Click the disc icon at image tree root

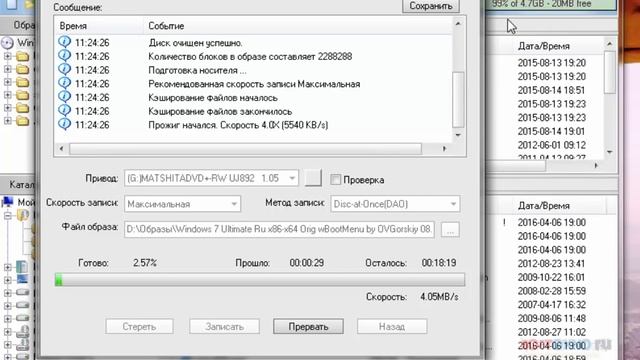coord(7,42)
